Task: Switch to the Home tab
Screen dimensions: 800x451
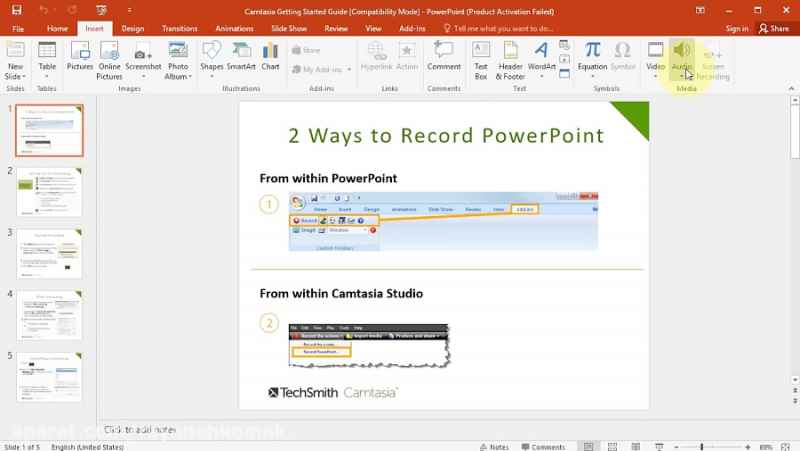Action: (x=57, y=29)
